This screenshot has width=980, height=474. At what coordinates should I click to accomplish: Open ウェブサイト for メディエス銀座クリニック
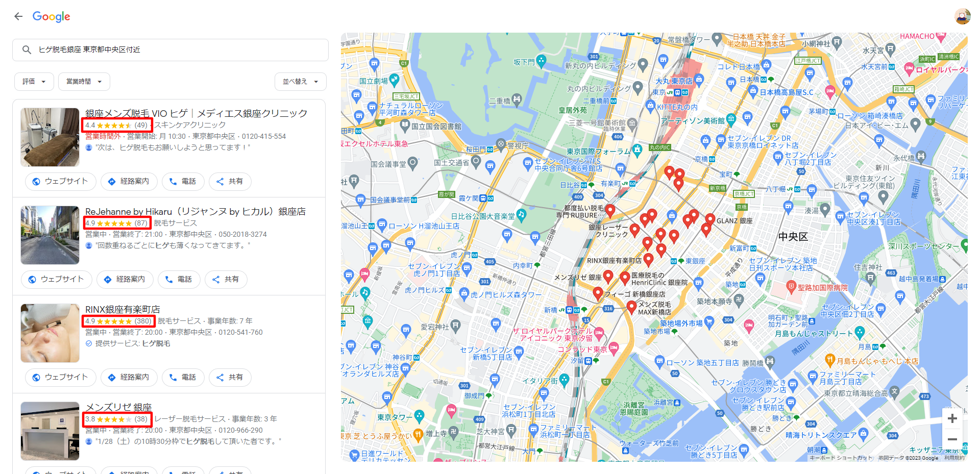coord(61,181)
